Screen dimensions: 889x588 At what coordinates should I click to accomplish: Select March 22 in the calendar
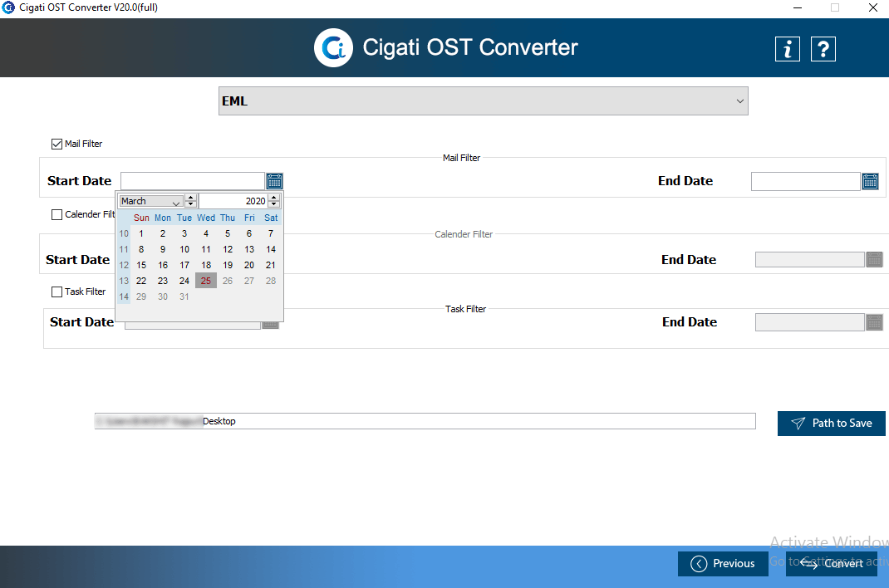point(141,281)
